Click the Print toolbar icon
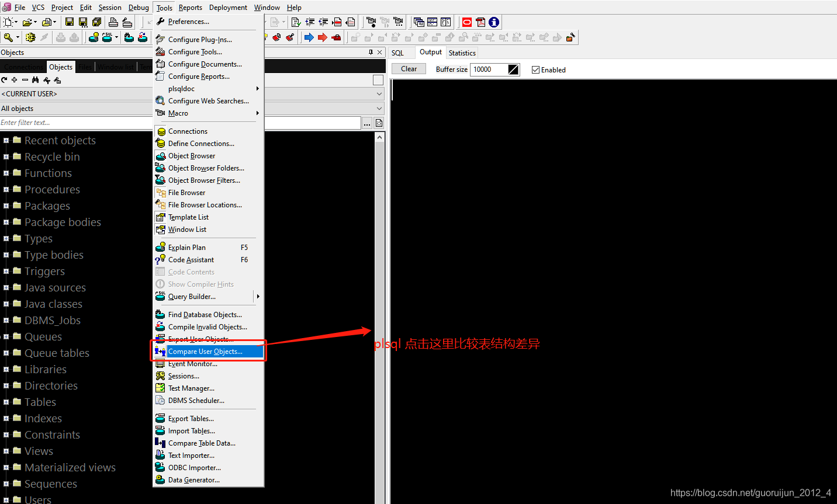Image resolution: width=837 pixels, height=504 pixels. 113,22
